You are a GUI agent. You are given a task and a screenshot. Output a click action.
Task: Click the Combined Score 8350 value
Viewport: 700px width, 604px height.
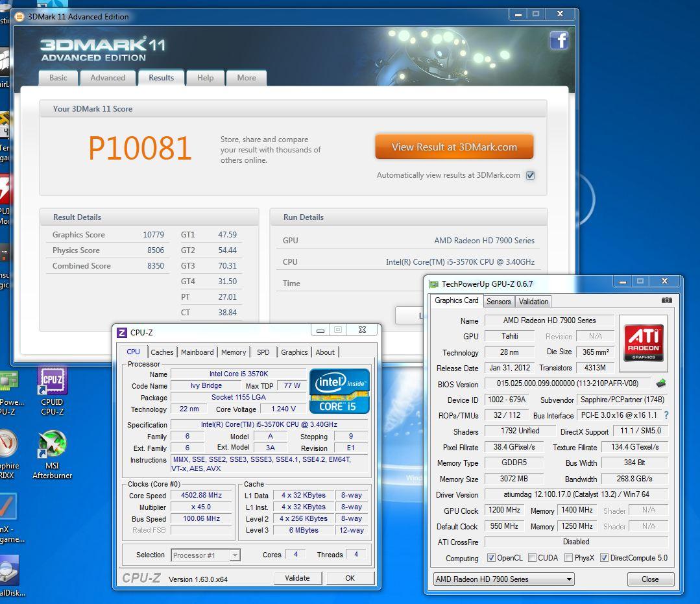click(x=155, y=265)
